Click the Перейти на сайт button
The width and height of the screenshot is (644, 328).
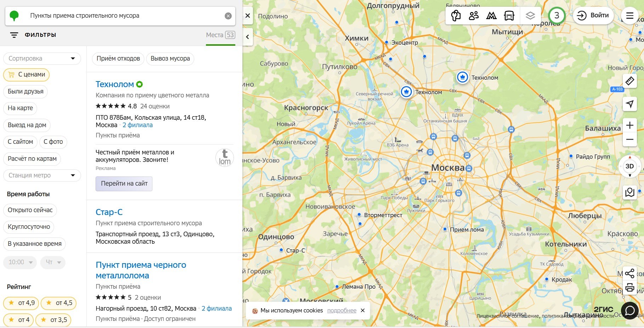(x=124, y=184)
